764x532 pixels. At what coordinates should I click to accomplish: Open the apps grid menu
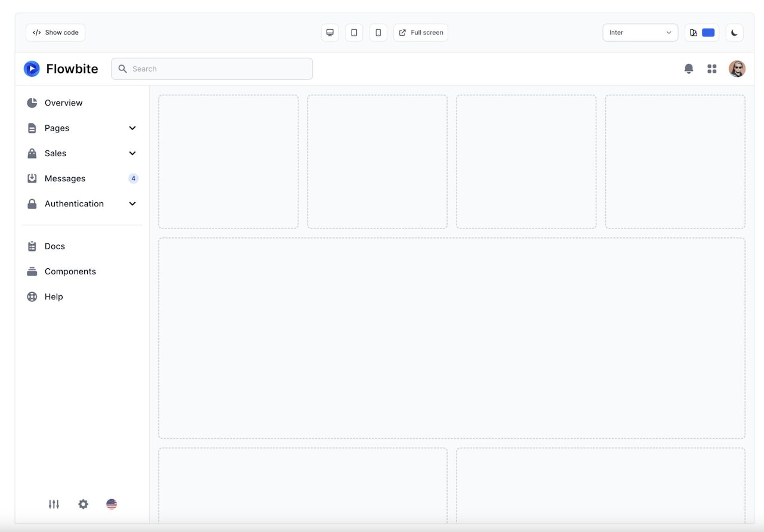pyautogui.click(x=712, y=69)
